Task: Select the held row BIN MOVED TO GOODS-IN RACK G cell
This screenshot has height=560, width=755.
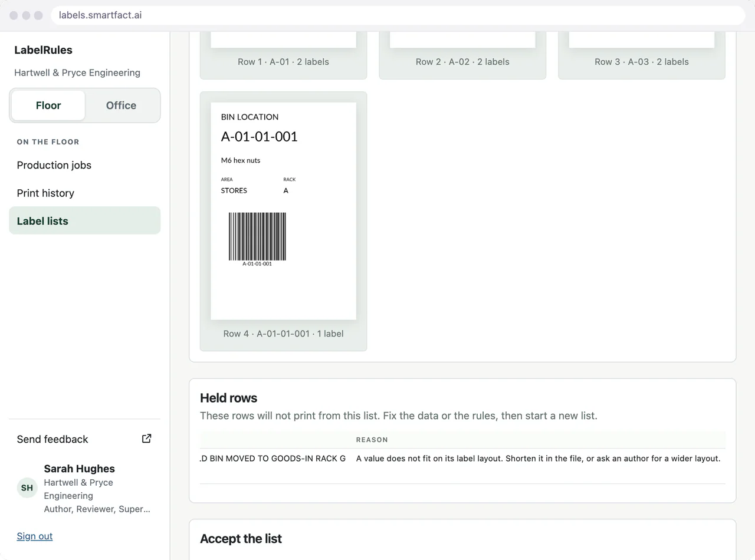Action: point(273,458)
